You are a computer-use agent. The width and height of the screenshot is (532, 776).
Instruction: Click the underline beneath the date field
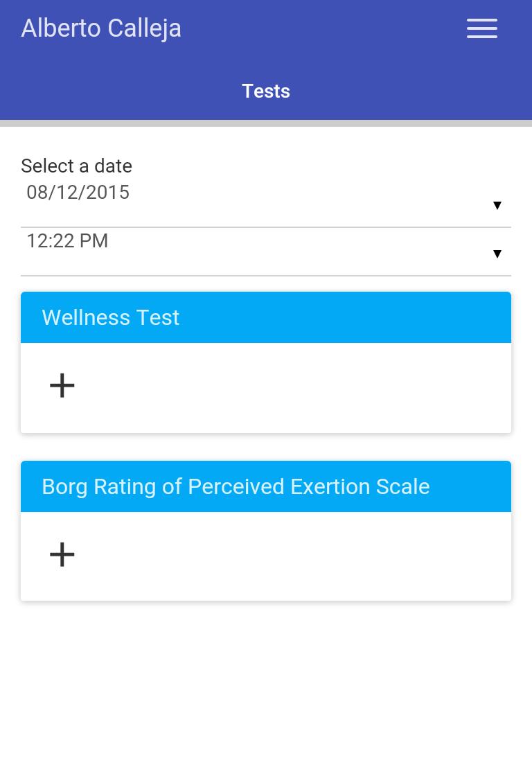click(x=266, y=227)
